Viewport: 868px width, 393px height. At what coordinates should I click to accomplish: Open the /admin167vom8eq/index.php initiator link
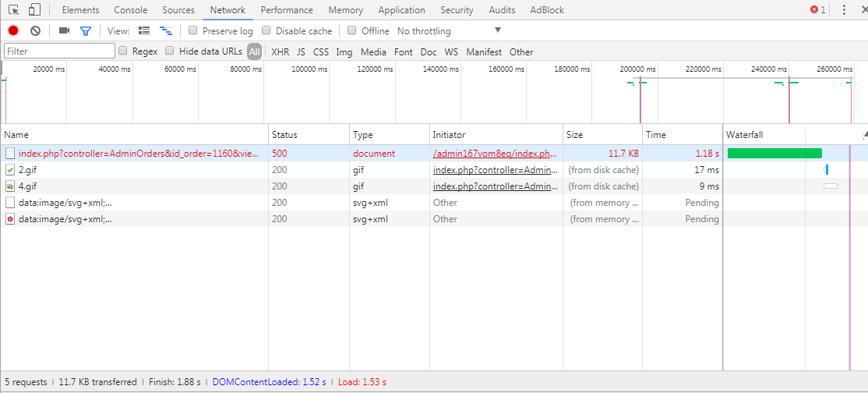pos(496,154)
